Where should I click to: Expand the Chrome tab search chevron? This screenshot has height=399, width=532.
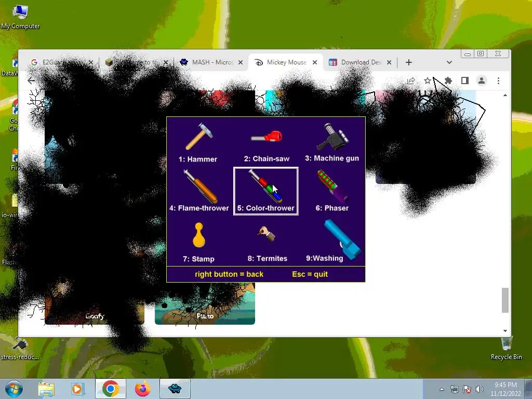click(x=449, y=62)
